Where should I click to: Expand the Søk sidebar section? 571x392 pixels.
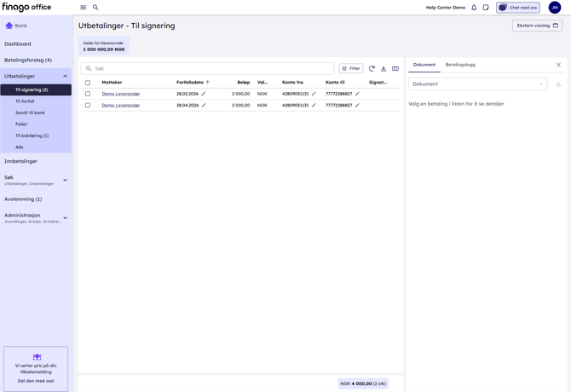click(x=65, y=180)
